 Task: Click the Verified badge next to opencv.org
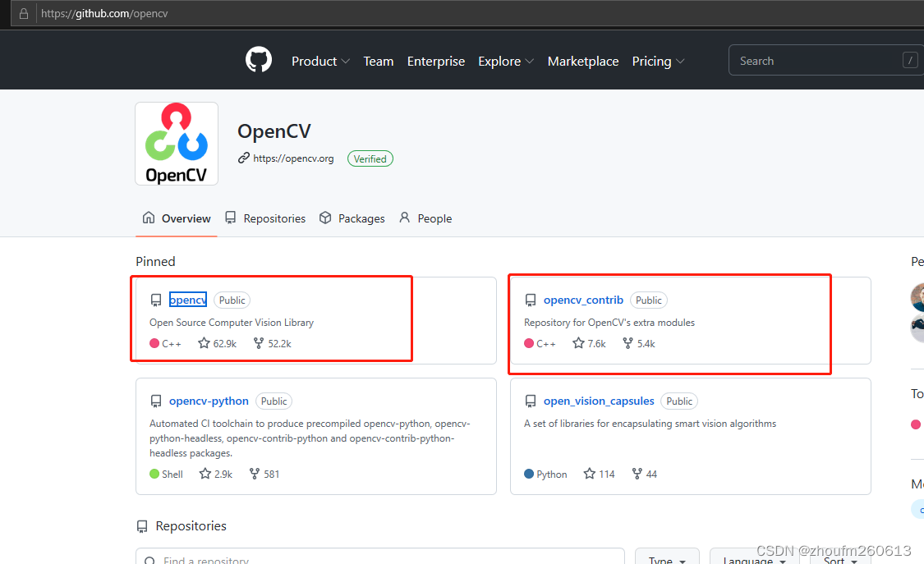tap(370, 158)
